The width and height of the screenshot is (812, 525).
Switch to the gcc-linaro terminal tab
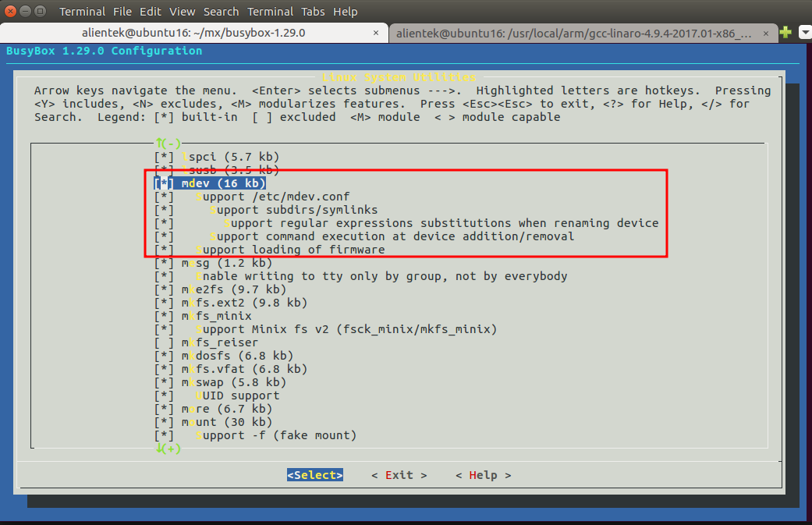pyautogui.click(x=574, y=33)
